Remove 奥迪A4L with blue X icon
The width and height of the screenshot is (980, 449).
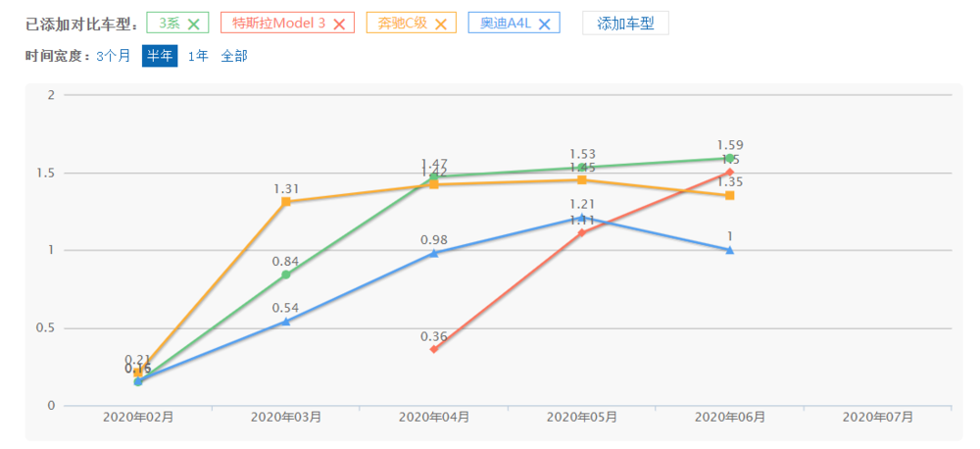[x=545, y=24]
